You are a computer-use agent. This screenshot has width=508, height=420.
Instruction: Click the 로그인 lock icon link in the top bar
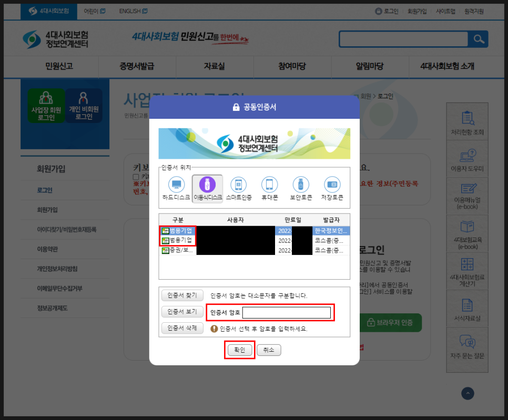tap(387, 11)
